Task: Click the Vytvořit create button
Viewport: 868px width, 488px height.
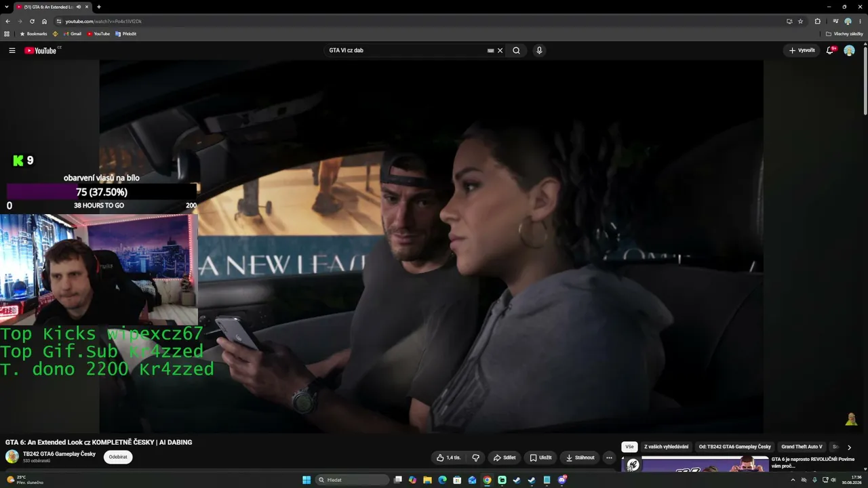Action: pos(802,50)
